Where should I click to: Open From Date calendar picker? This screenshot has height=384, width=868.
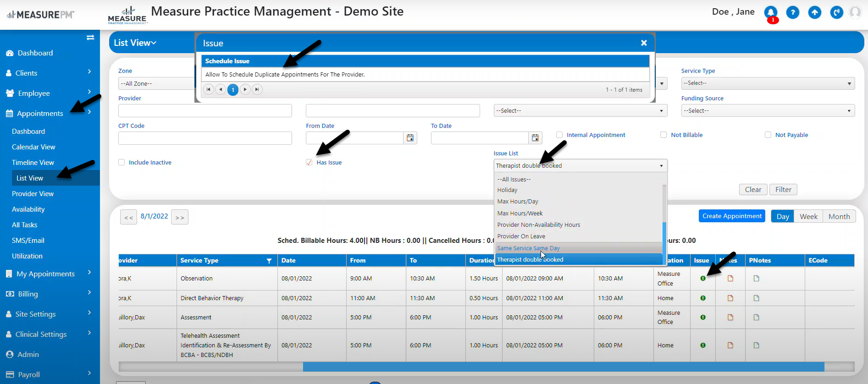click(410, 138)
